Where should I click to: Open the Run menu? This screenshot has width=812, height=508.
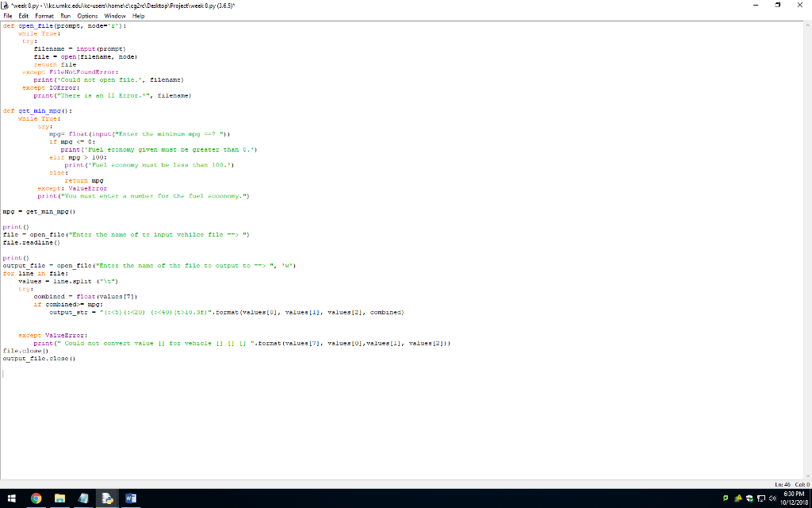[x=63, y=15]
